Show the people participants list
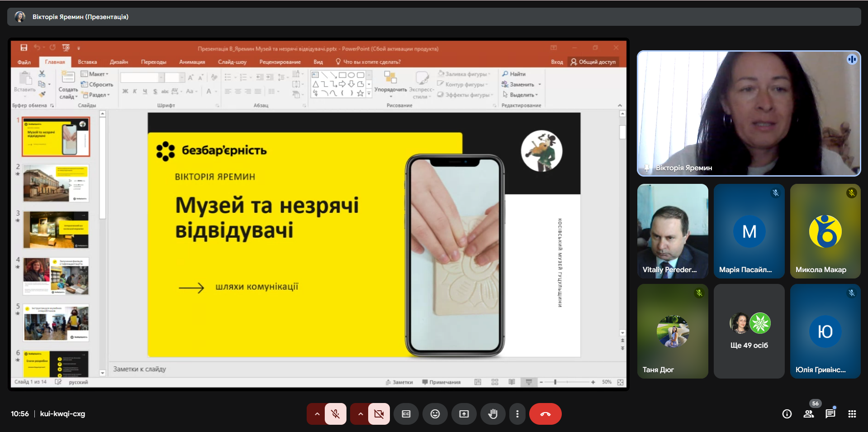 click(808, 414)
